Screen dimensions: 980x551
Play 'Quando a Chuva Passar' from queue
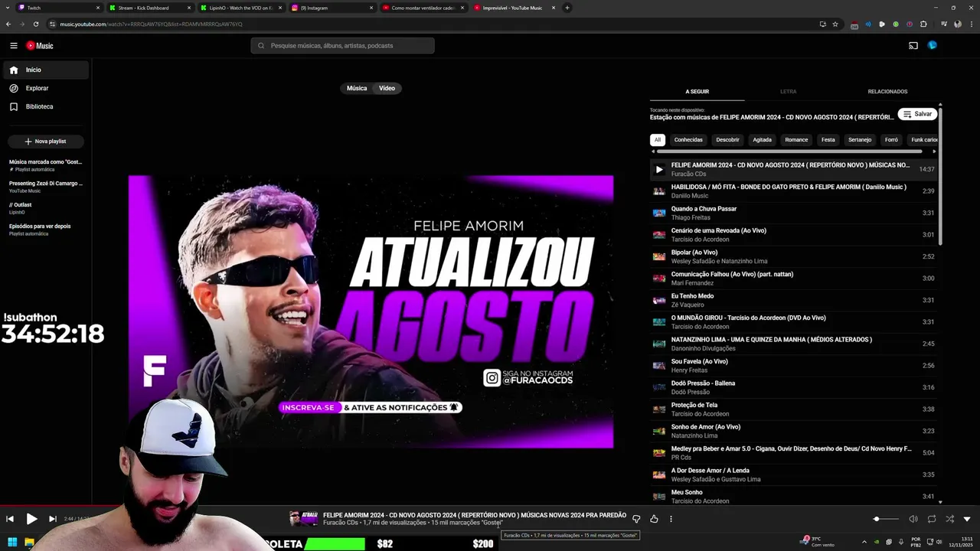click(x=793, y=213)
